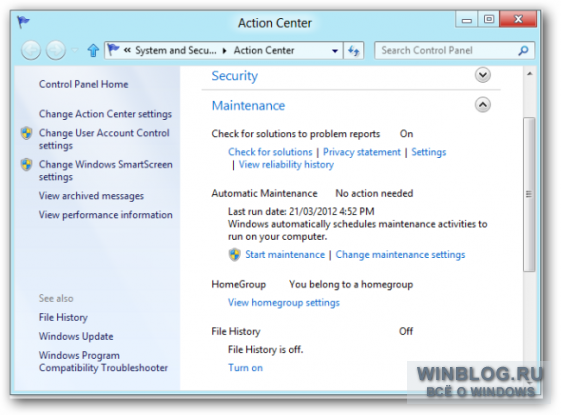
Task: Click shield icon beside Windows SmartScreen settings
Action: pyautogui.click(x=26, y=165)
